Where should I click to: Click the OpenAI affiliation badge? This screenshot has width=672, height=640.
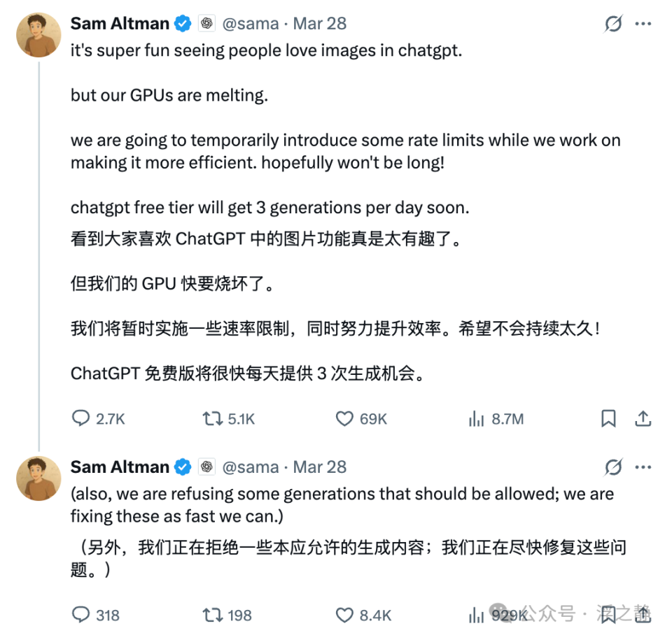point(206,22)
